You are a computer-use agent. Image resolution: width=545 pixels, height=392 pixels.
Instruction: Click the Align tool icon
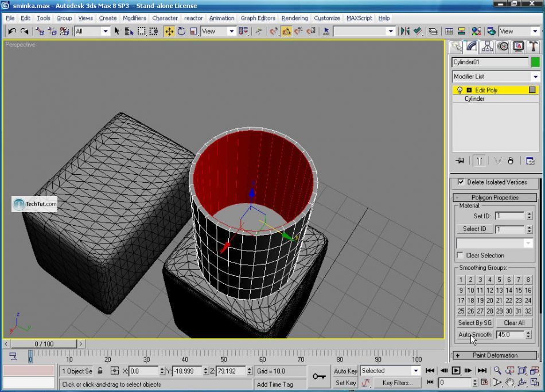pyautogui.click(x=418, y=32)
